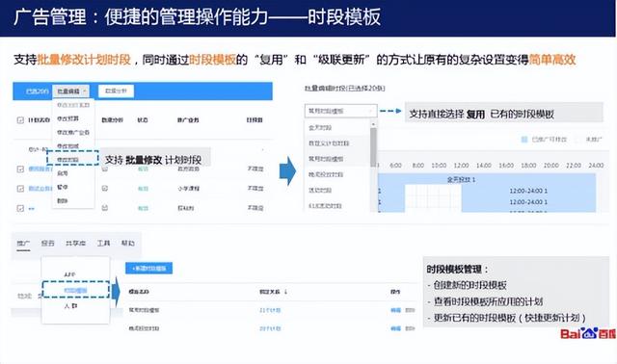Viewport: 617px width, 364px height.
Task: Toggle checkbox of first plan row
Action: pyautogui.click(x=20, y=169)
